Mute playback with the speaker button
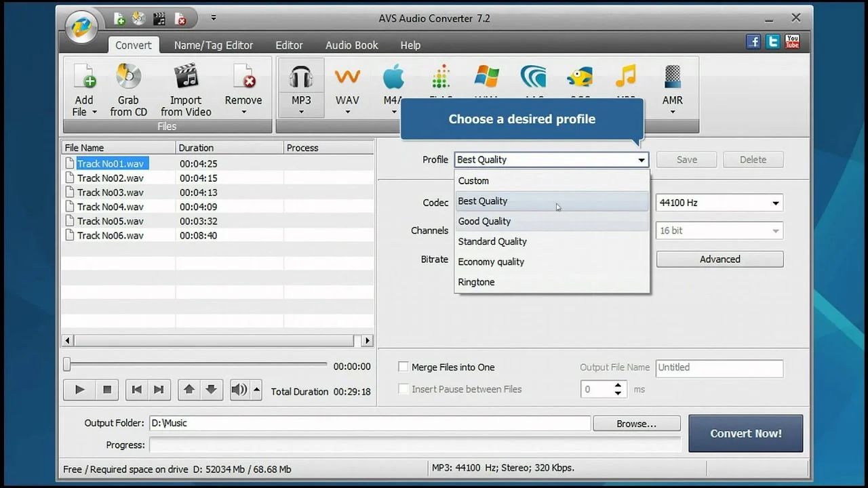This screenshot has height=488, width=868. (x=239, y=389)
